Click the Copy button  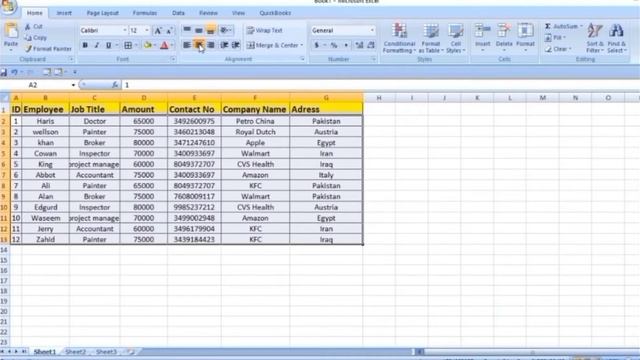click(36, 38)
